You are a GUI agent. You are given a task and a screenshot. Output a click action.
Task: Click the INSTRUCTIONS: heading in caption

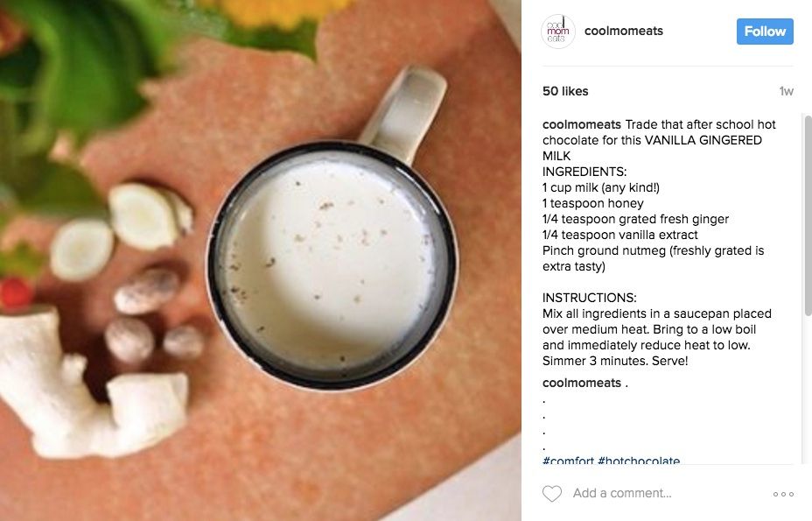click(590, 298)
